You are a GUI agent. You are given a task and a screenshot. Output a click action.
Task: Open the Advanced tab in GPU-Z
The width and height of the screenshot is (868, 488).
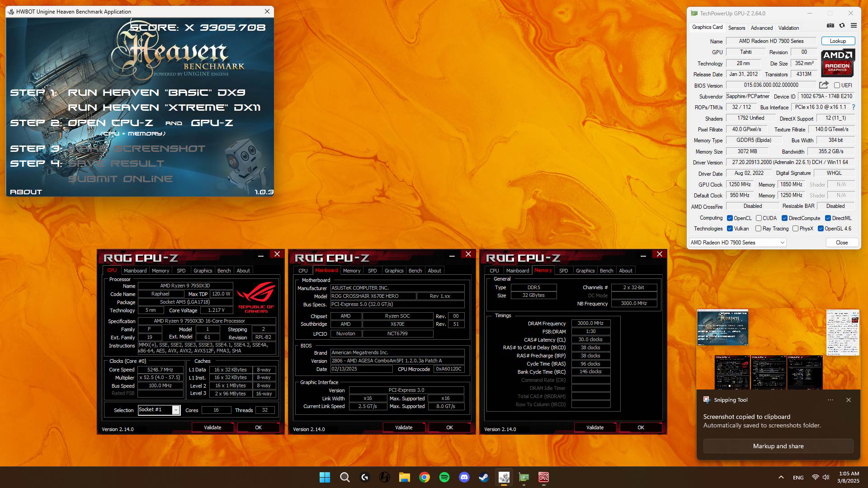(x=761, y=28)
